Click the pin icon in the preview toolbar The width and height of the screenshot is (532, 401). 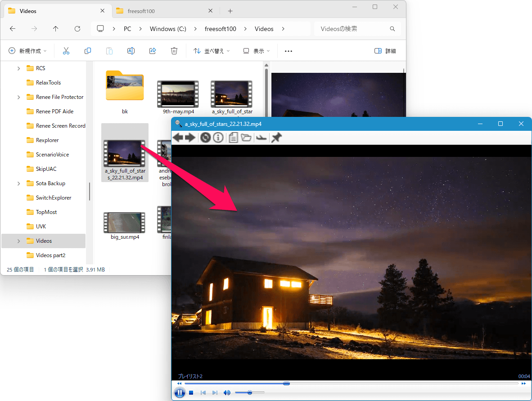pyautogui.click(x=276, y=138)
